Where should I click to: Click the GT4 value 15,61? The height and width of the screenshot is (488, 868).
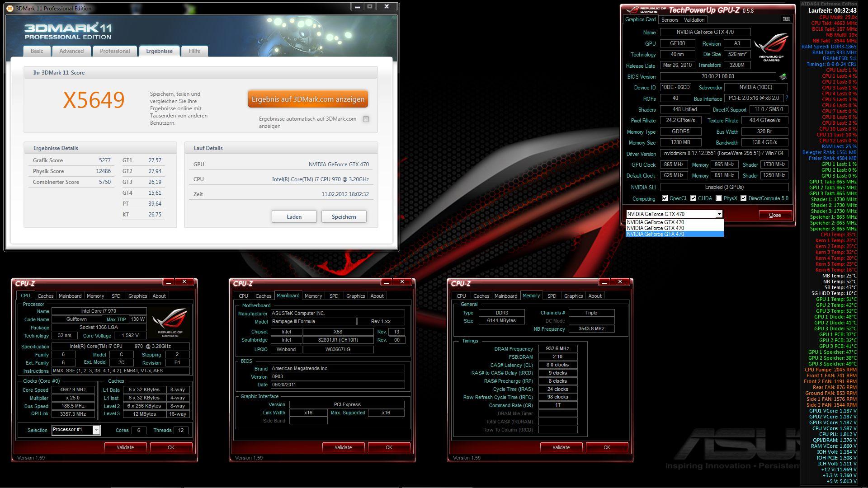[155, 193]
